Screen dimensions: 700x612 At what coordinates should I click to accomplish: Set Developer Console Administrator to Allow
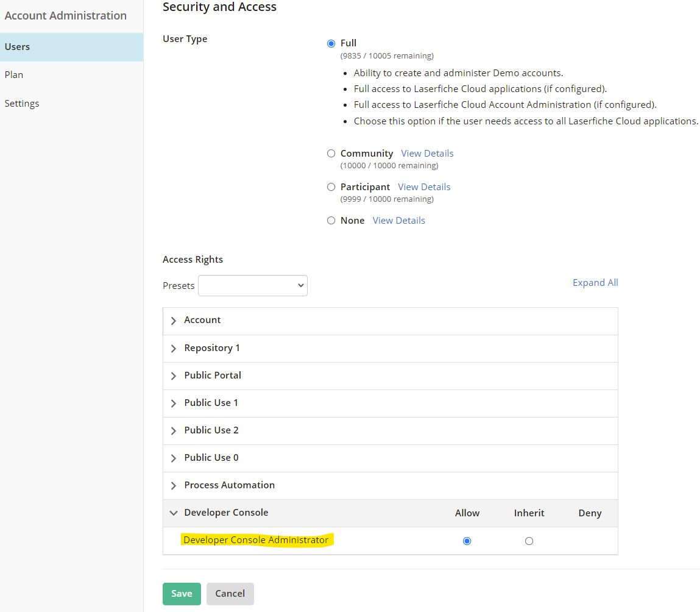pos(467,541)
